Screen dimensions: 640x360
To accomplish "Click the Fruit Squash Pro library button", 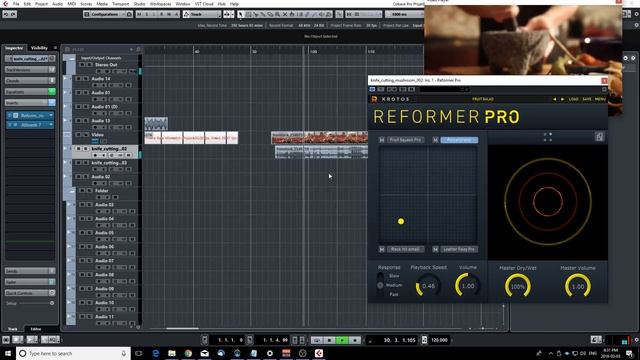I will [x=405, y=140].
